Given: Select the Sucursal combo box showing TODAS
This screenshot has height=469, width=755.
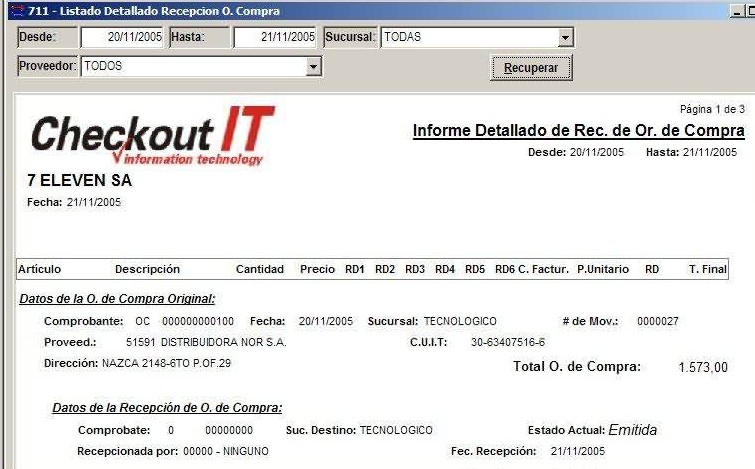Looking at the screenshot, I should tap(468, 37).
